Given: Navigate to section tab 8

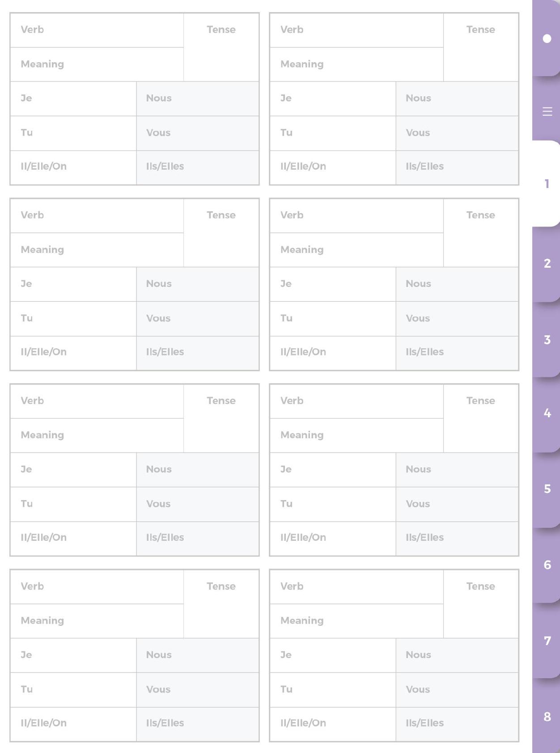Looking at the screenshot, I should (547, 717).
